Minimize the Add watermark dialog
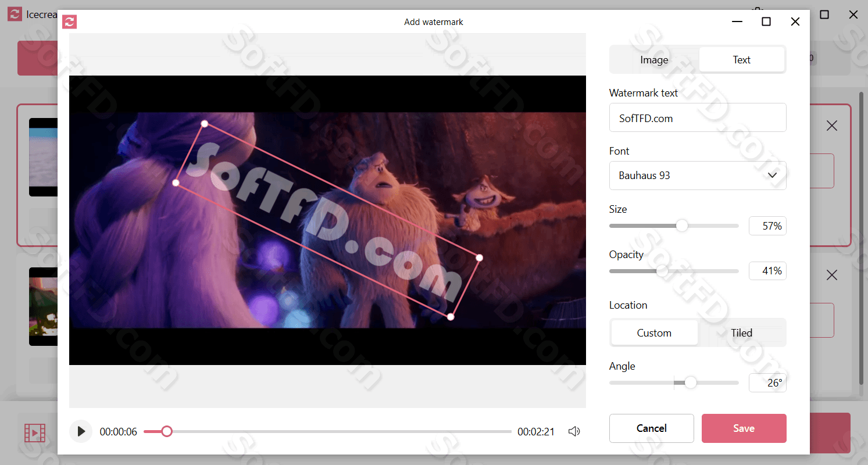Screen dimensions: 868x465 click(737, 22)
